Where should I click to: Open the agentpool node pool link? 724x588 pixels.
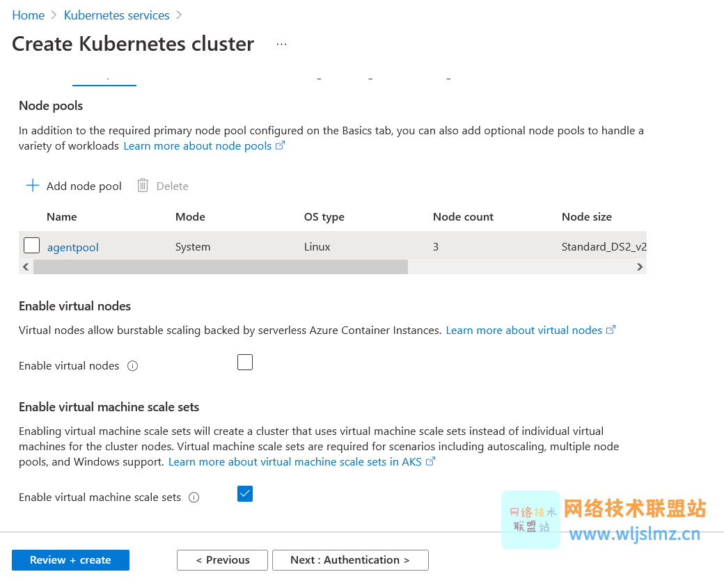pos(73,248)
